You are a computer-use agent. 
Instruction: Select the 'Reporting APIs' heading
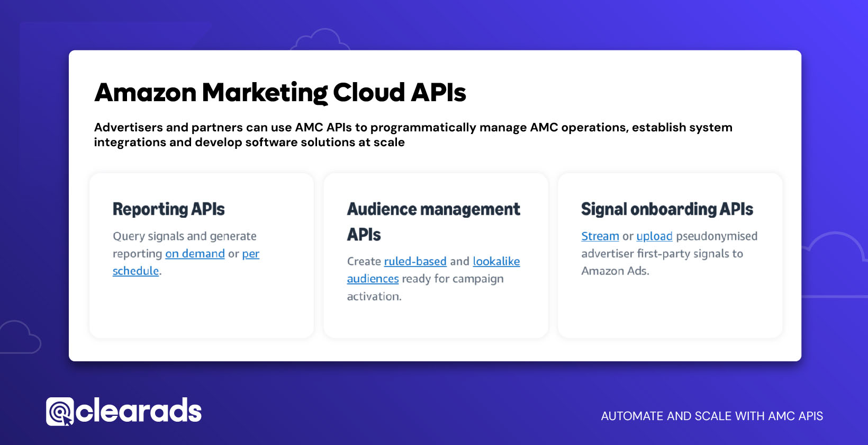click(x=169, y=209)
